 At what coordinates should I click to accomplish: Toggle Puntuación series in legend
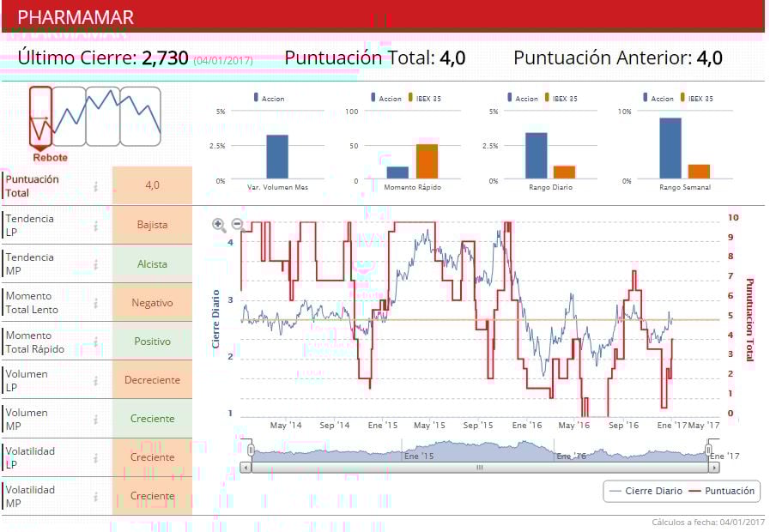(x=722, y=491)
